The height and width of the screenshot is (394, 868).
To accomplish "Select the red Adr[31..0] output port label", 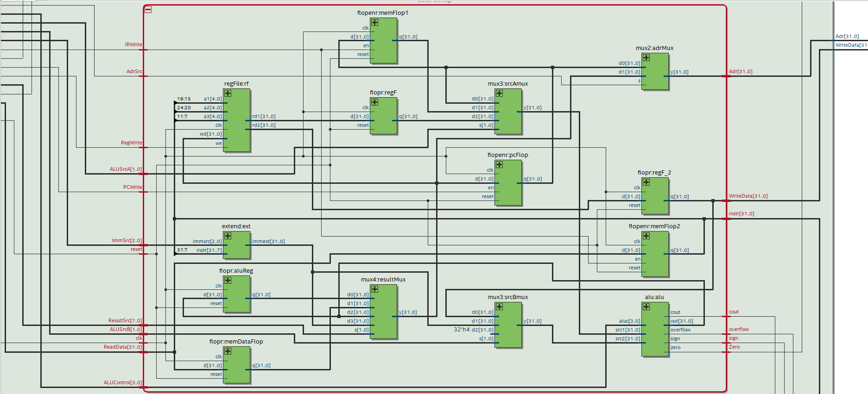I will (741, 72).
